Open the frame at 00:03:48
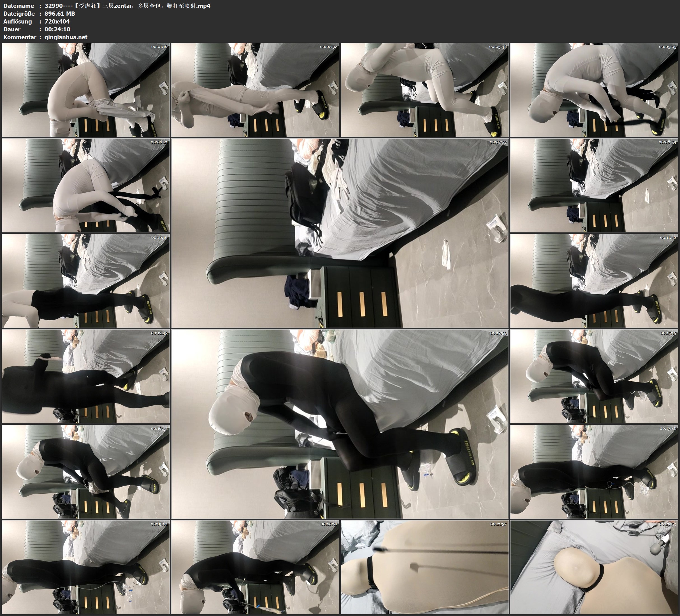The width and height of the screenshot is (680, 616). tap(424, 90)
